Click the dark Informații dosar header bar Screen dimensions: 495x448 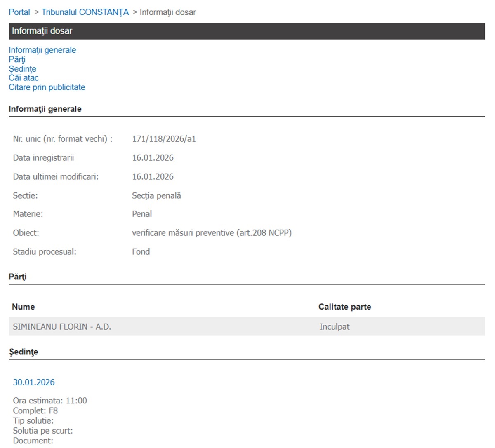(247, 31)
